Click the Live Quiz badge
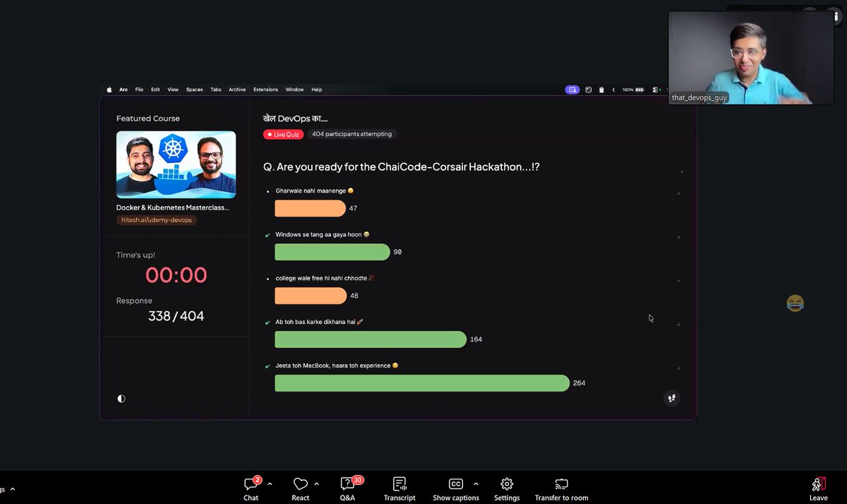Viewport: 847px width, 504px height. point(283,134)
